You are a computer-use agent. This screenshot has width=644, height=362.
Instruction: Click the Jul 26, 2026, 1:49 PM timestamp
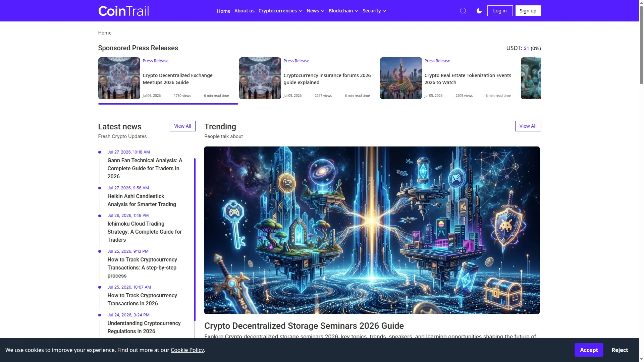tap(128, 216)
